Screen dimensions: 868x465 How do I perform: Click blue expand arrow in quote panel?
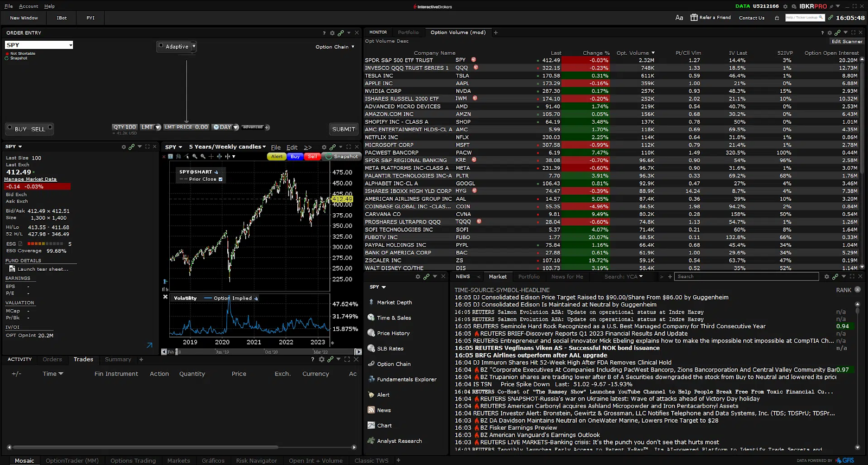(x=149, y=345)
